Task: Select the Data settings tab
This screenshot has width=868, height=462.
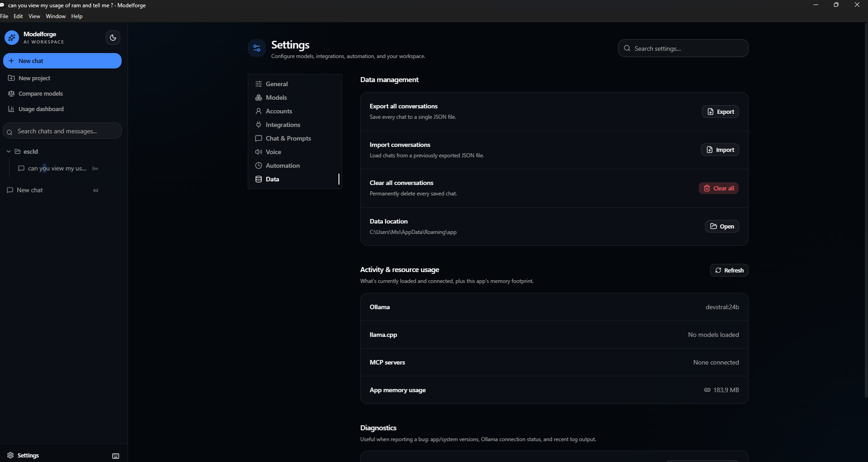Action: [294, 179]
